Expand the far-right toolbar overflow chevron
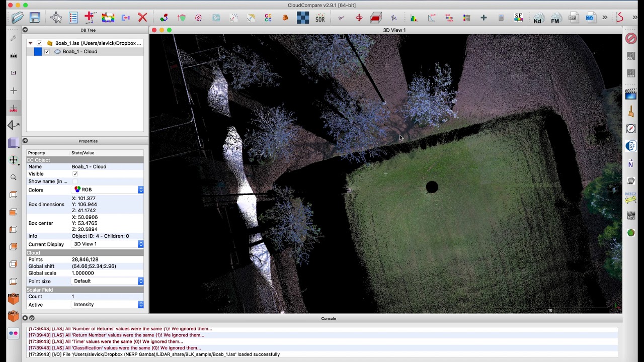 click(x=635, y=18)
